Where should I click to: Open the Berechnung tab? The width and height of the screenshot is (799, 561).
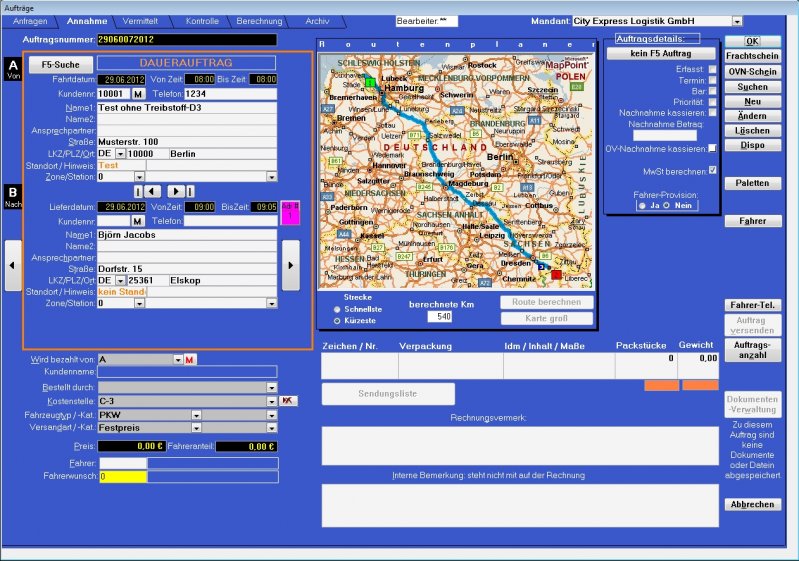(259, 21)
